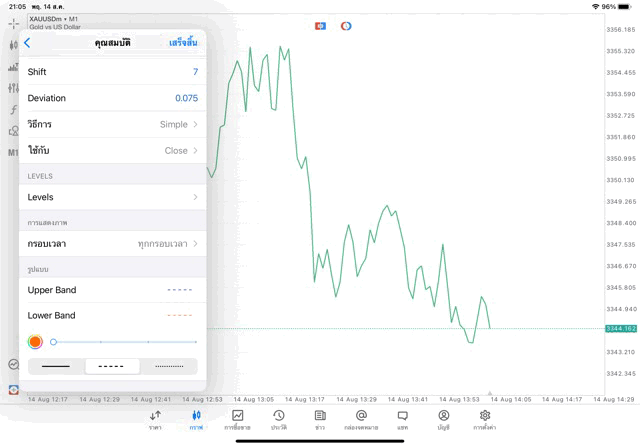Open the quotes tab with up-down arrows

(155, 419)
